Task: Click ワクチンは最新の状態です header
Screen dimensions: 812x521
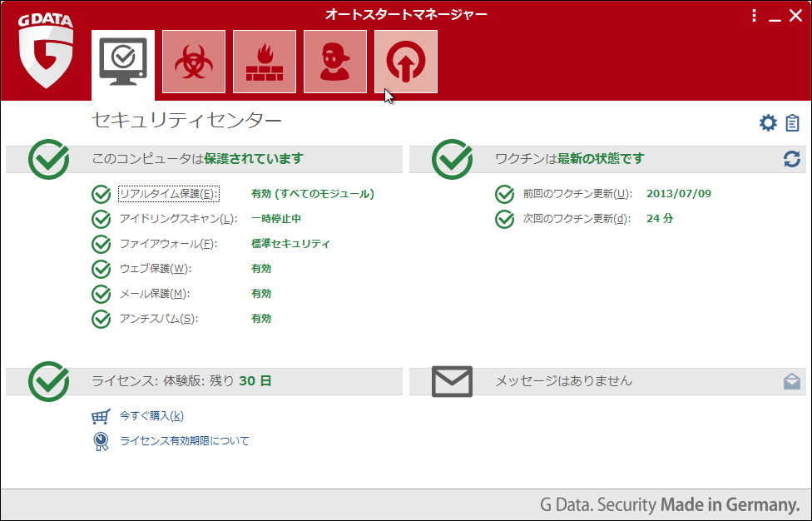Action: (570, 158)
